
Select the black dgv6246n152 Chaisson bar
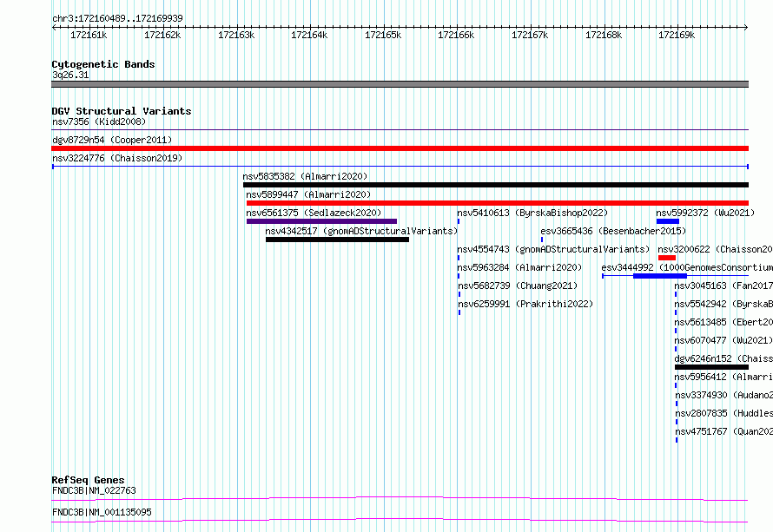711,367
